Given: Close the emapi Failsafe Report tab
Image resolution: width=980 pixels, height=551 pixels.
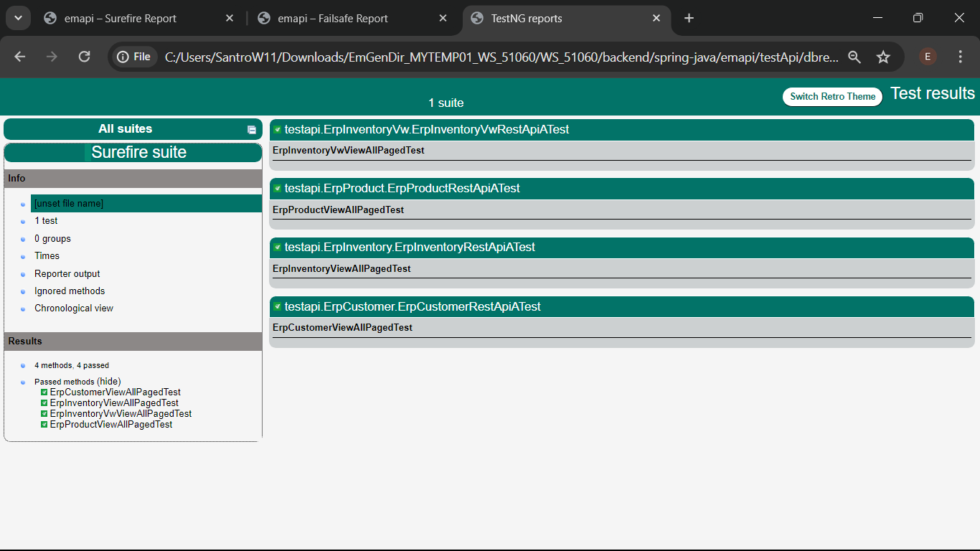Looking at the screenshot, I should coord(443,18).
